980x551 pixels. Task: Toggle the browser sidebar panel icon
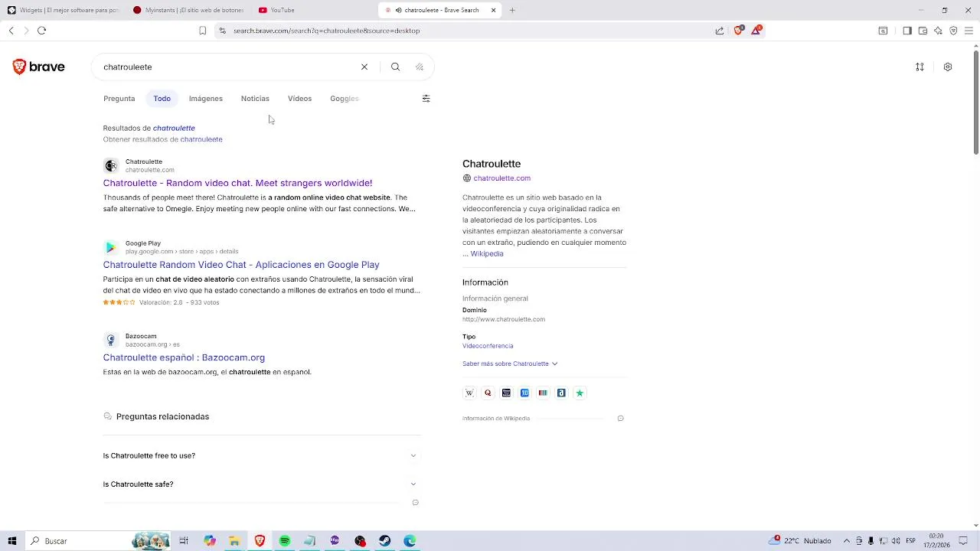pyautogui.click(x=907, y=31)
